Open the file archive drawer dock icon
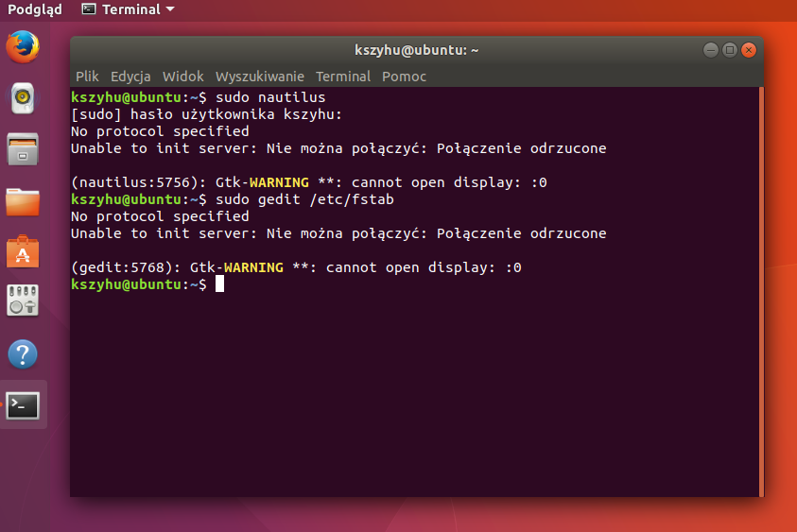Viewport: 797px width, 532px height. (x=23, y=149)
